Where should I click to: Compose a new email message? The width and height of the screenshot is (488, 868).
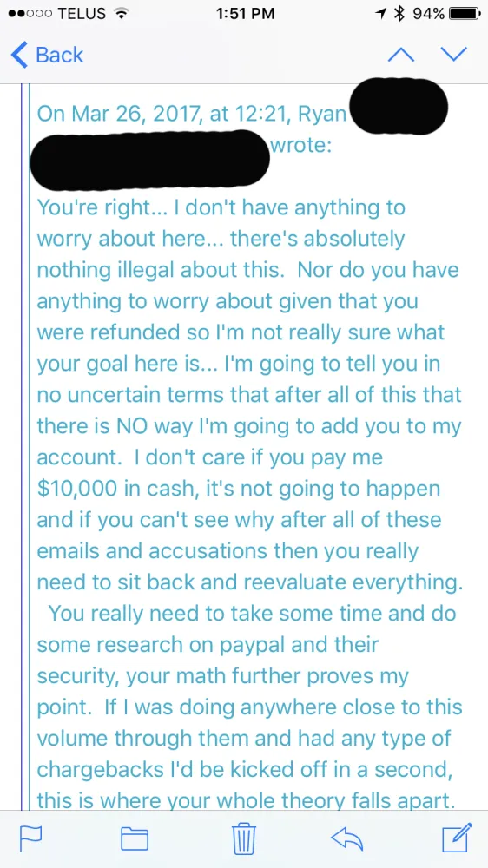(x=457, y=837)
